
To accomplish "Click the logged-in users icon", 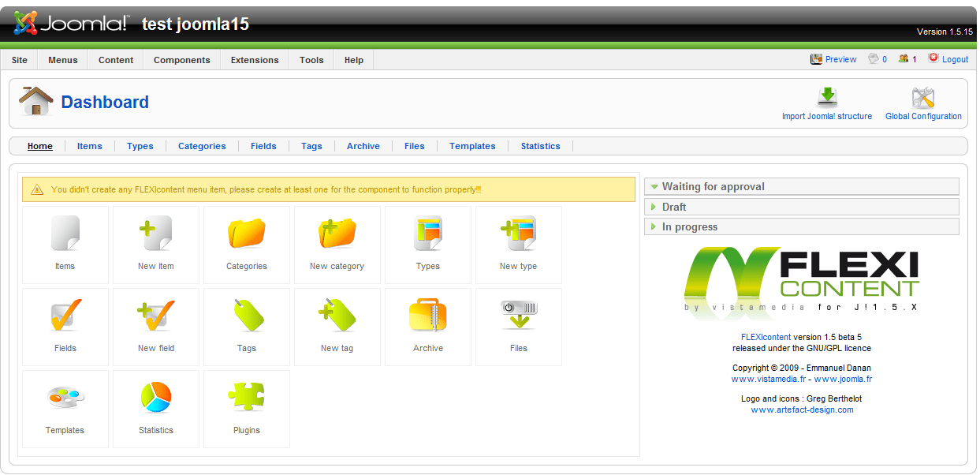I will pos(904,58).
